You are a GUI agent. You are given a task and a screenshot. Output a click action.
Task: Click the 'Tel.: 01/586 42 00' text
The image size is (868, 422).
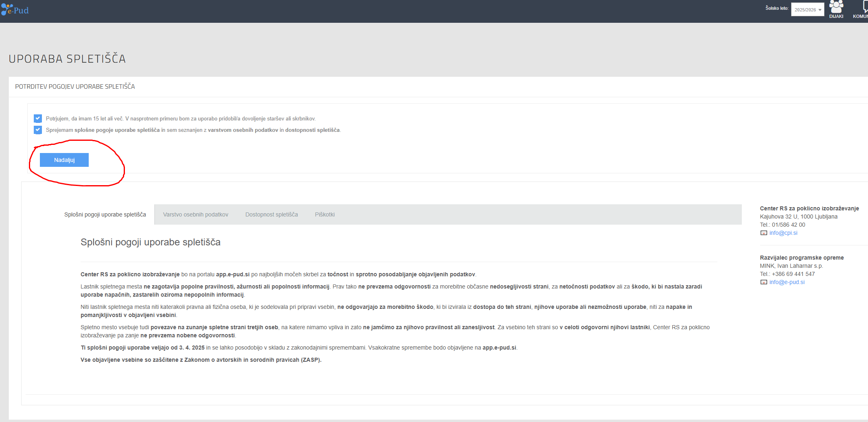pyautogui.click(x=783, y=225)
